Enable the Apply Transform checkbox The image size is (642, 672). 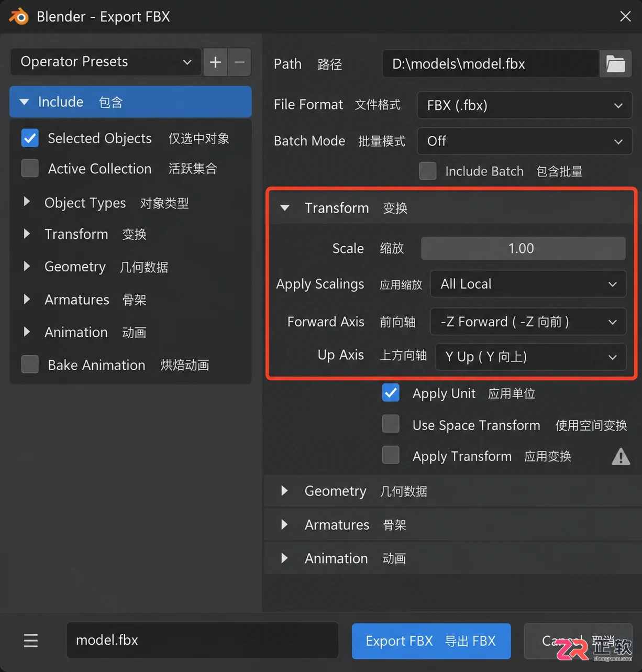[x=391, y=455]
